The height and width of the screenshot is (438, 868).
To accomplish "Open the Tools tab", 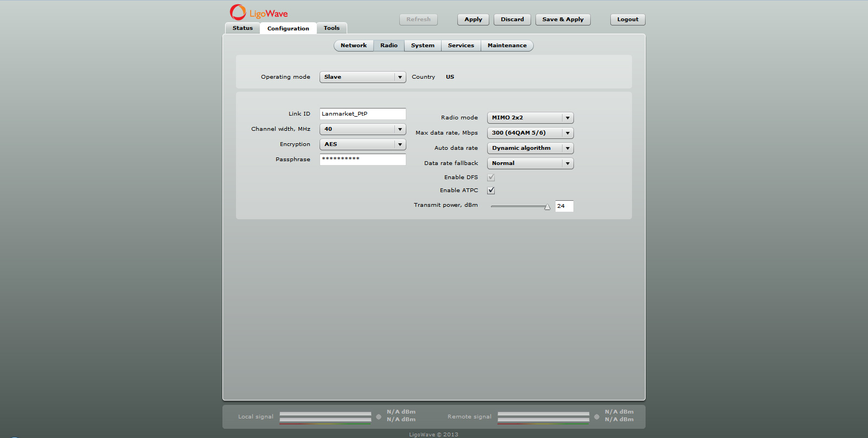I will click(x=331, y=28).
